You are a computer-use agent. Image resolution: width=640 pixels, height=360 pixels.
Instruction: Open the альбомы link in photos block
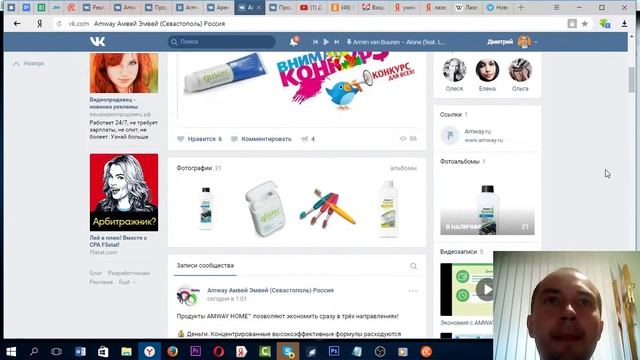pyautogui.click(x=403, y=168)
